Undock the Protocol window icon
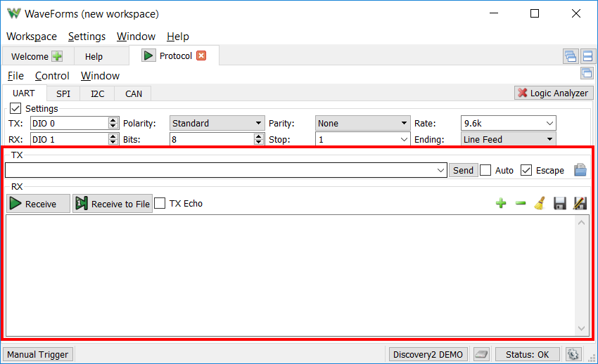The width and height of the screenshot is (598, 364). 587,72
